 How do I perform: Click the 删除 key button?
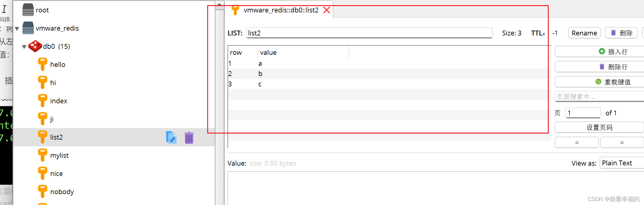tap(621, 33)
